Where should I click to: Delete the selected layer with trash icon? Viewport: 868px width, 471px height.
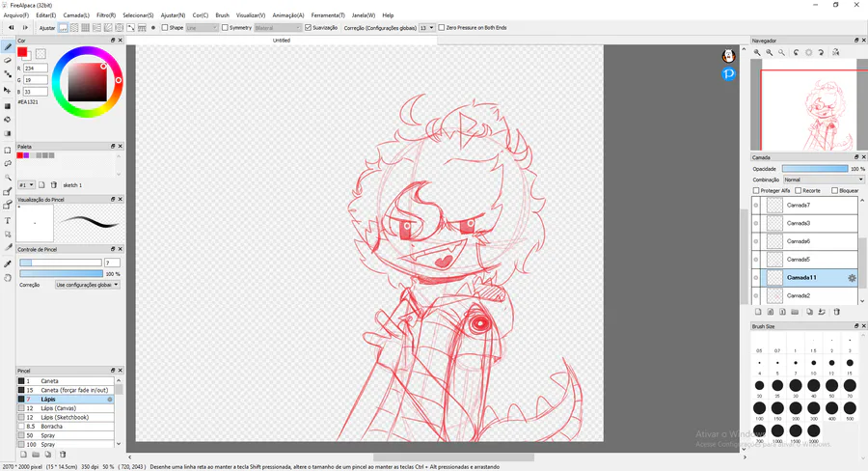coord(837,312)
